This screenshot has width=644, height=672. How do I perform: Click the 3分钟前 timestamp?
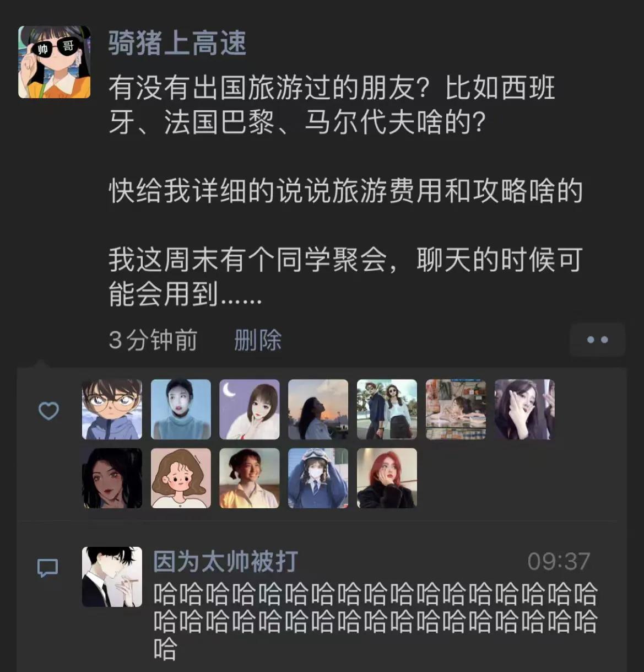tap(153, 340)
